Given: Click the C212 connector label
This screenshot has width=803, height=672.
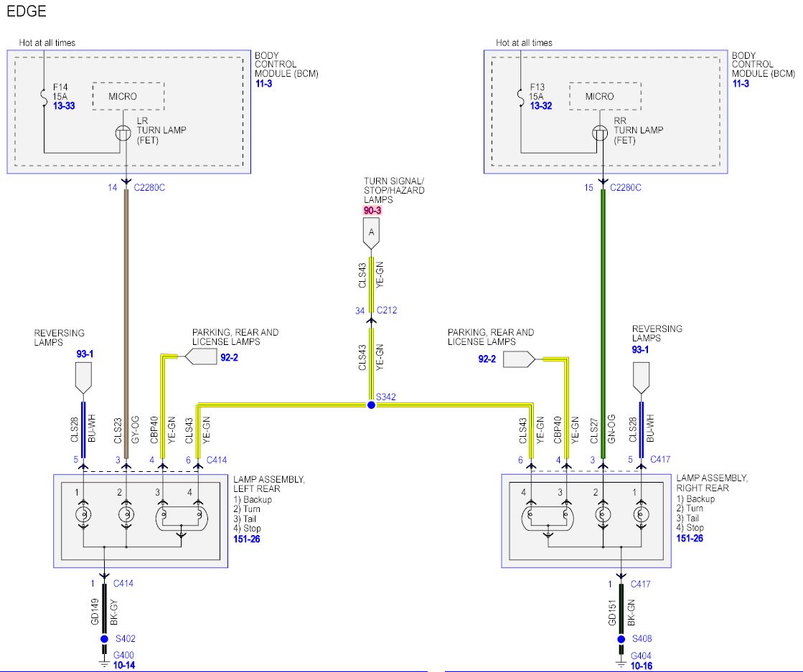Looking at the screenshot, I should (x=387, y=311).
